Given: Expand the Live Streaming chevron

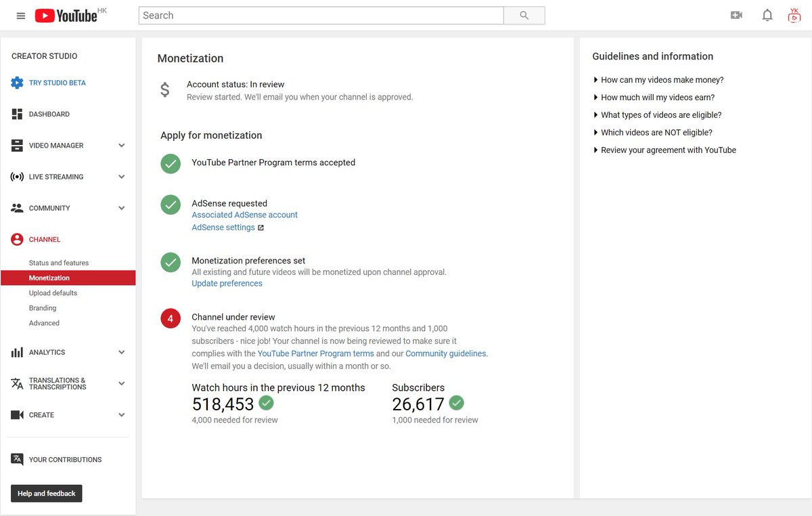Looking at the screenshot, I should tap(122, 177).
